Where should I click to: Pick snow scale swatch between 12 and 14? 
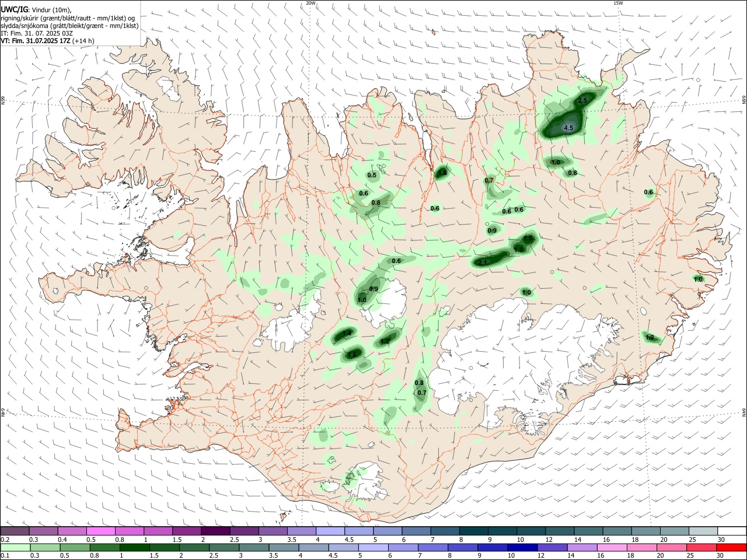click(x=559, y=531)
